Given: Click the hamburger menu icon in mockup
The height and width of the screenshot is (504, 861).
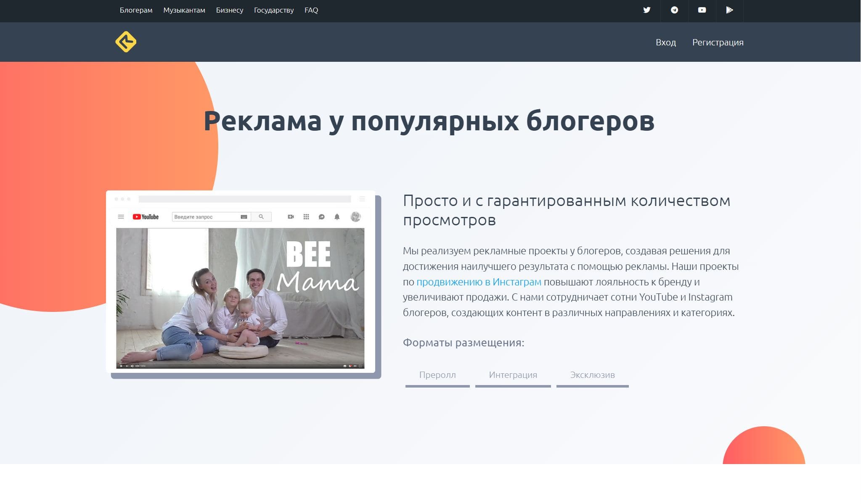Looking at the screenshot, I should pos(121,217).
